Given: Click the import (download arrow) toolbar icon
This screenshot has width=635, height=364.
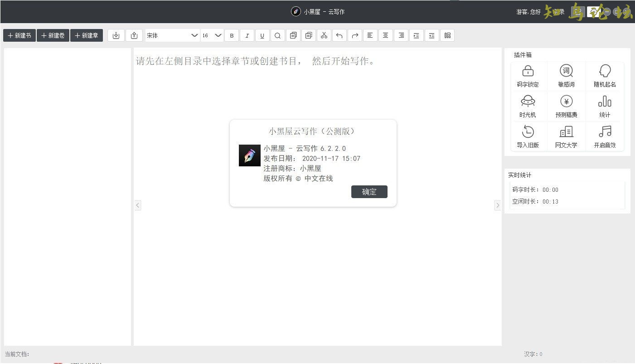Looking at the screenshot, I should [x=116, y=35].
